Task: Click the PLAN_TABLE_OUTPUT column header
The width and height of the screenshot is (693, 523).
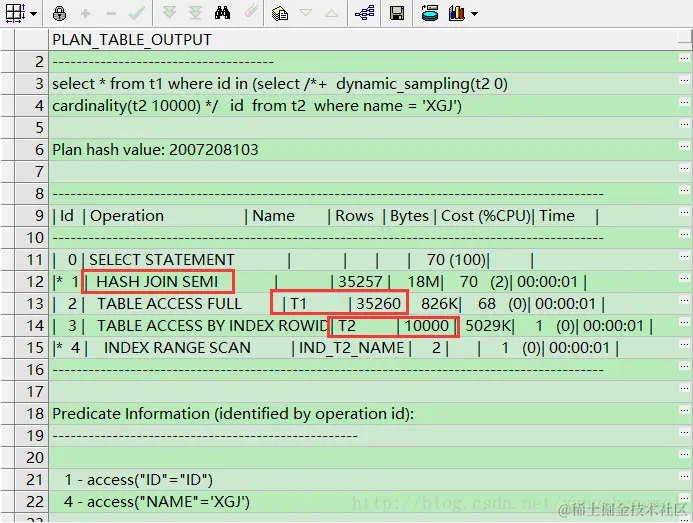Action: (x=363, y=40)
